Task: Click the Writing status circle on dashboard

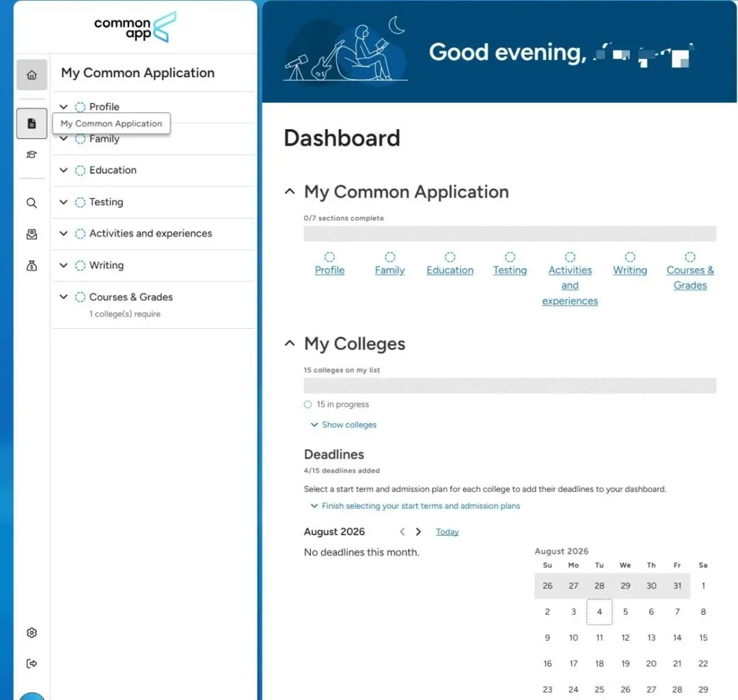Action: coord(630,257)
